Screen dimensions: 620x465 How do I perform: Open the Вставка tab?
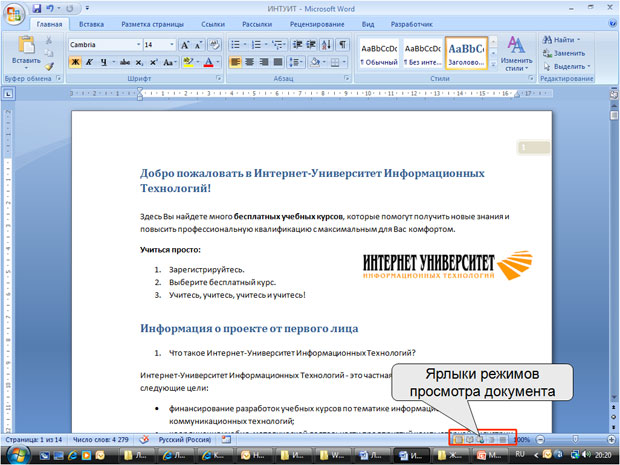pyautogui.click(x=91, y=24)
